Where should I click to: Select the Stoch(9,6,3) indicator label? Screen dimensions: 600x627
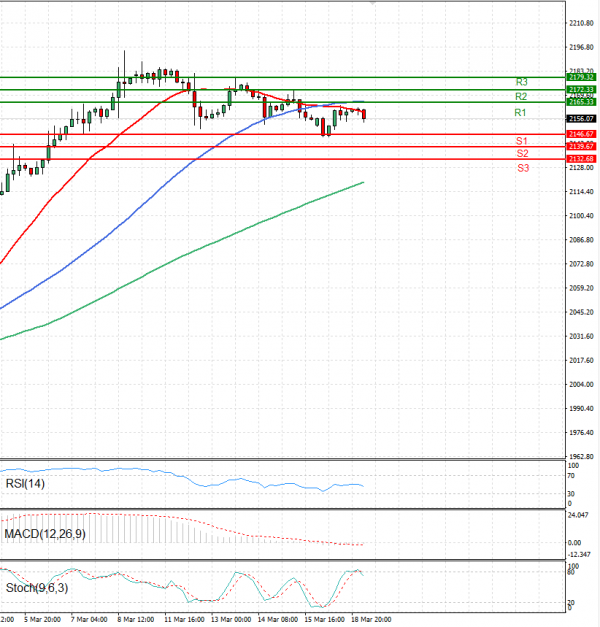(37, 588)
